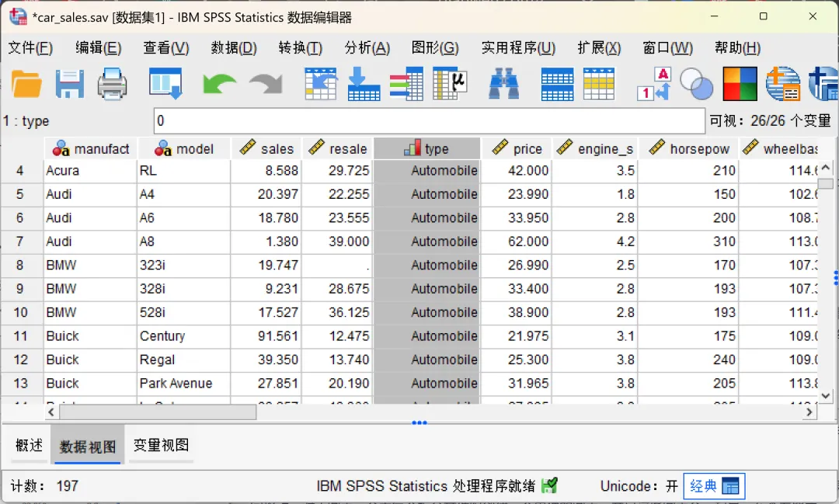Open the 转换(T) menu
The image size is (839, 504).
[301, 48]
